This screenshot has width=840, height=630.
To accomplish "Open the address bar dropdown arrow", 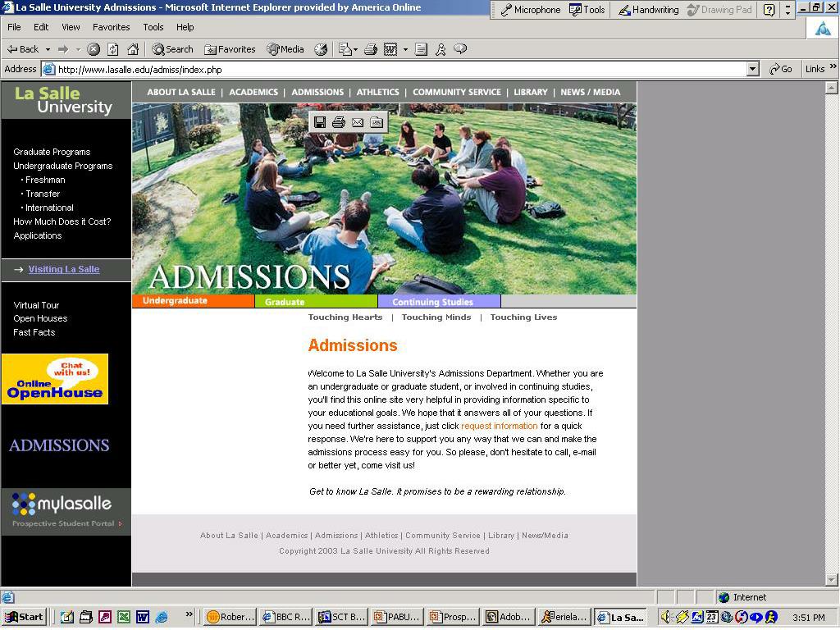I will coord(753,69).
